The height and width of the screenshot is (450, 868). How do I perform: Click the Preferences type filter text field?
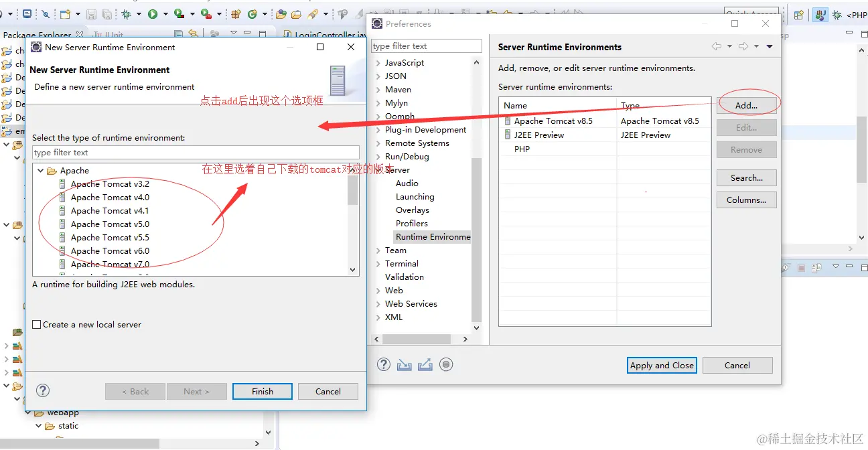point(426,46)
